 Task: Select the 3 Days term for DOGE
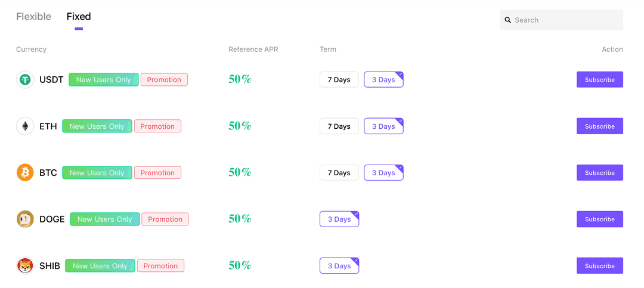(339, 219)
